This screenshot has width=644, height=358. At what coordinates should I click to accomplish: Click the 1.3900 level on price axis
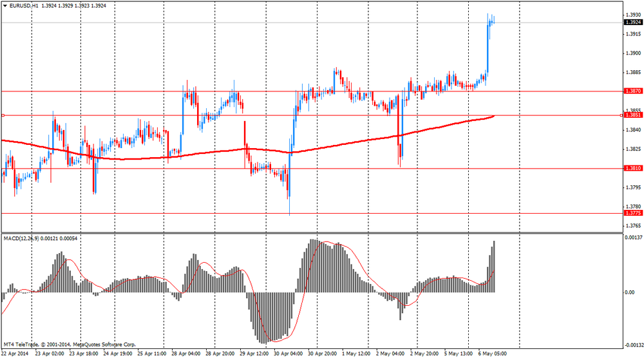632,53
